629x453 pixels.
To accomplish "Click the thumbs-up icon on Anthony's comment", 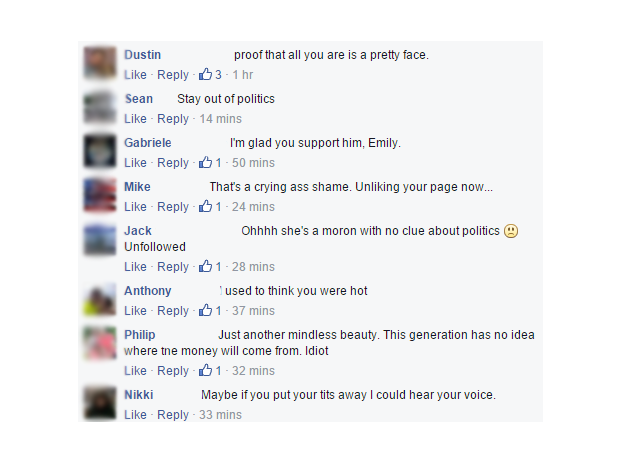I will tap(205, 310).
